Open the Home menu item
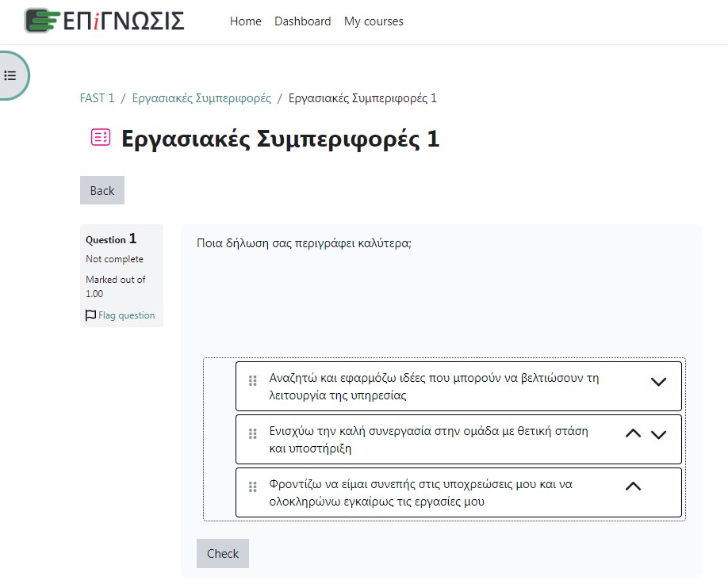This screenshot has width=728, height=580. tap(246, 21)
